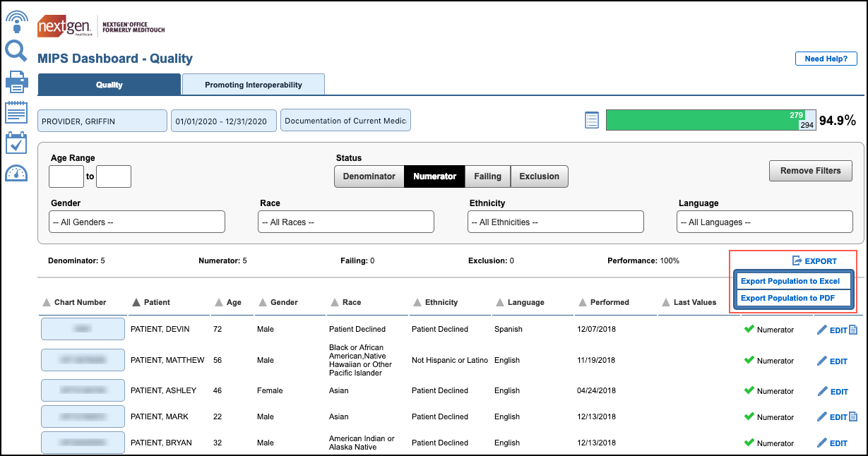Toggle the Failing status filter
Screen dimensions: 868x456
[x=487, y=176]
